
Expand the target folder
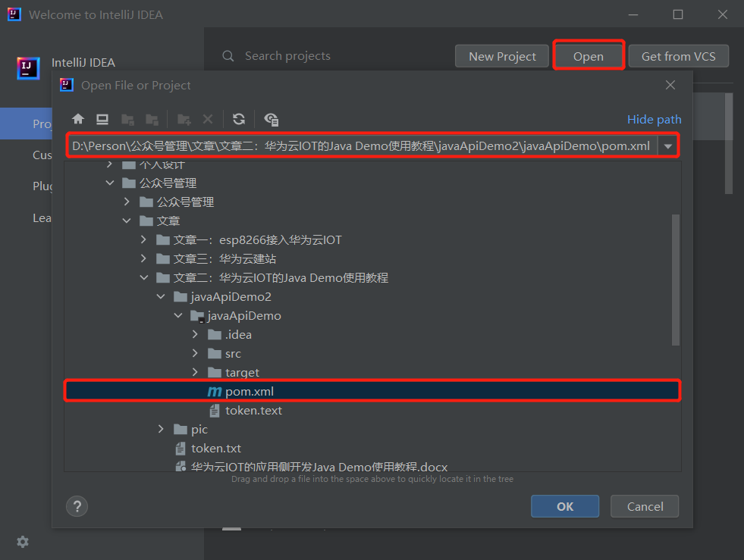195,372
